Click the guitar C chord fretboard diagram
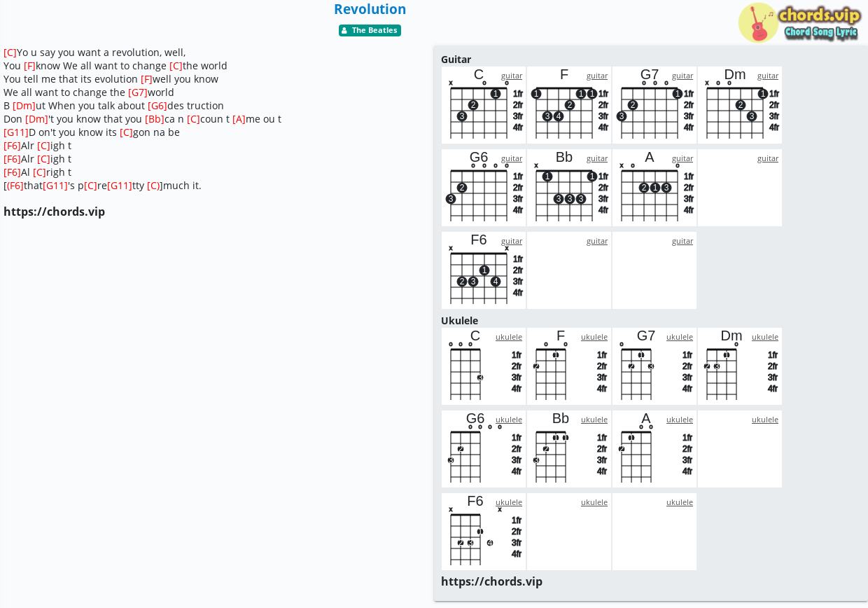The height and width of the screenshot is (608, 868). [484, 105]
